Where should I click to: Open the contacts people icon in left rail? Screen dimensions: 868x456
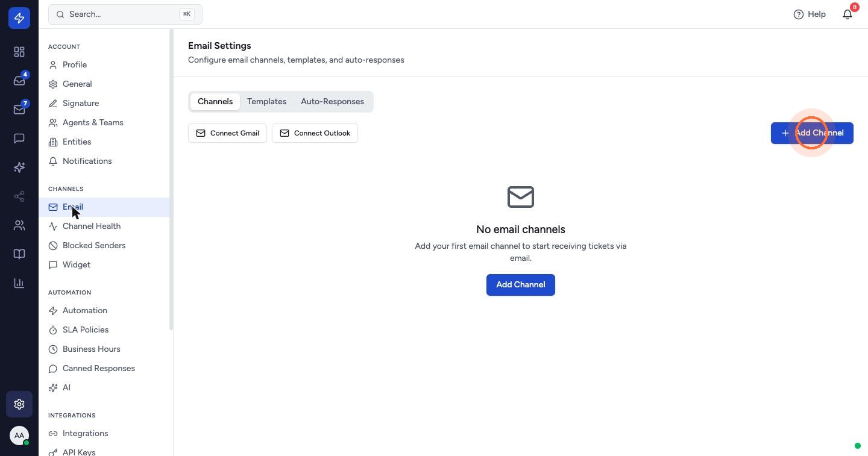tap(19, 225)
